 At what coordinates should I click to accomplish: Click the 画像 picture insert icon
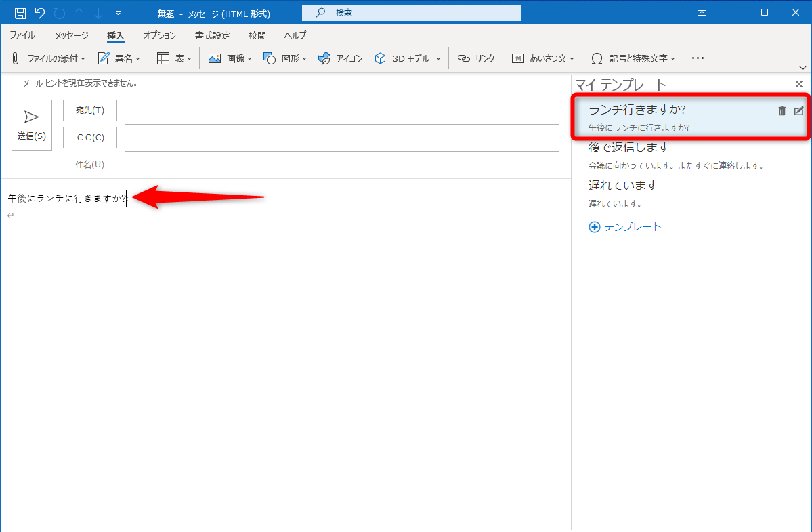click(x=213, y=58)
